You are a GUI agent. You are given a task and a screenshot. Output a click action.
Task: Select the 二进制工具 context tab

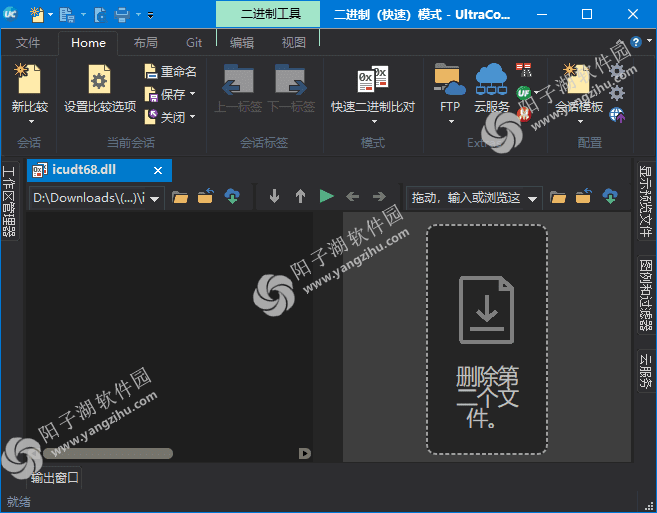[268, 14]
